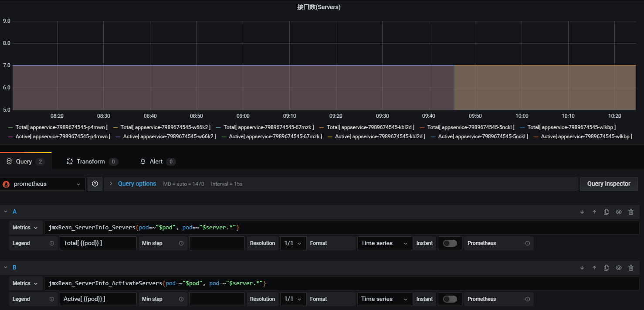This screenshot has height=310, width=644.
Task: Enable Instant switch for query A
Action: (450, 243)
